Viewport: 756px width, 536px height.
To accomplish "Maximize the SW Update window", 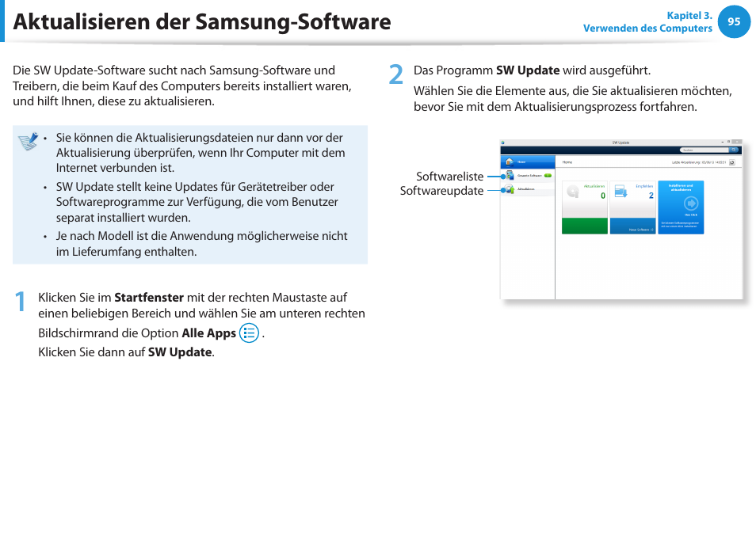I will tap(728, 142).
